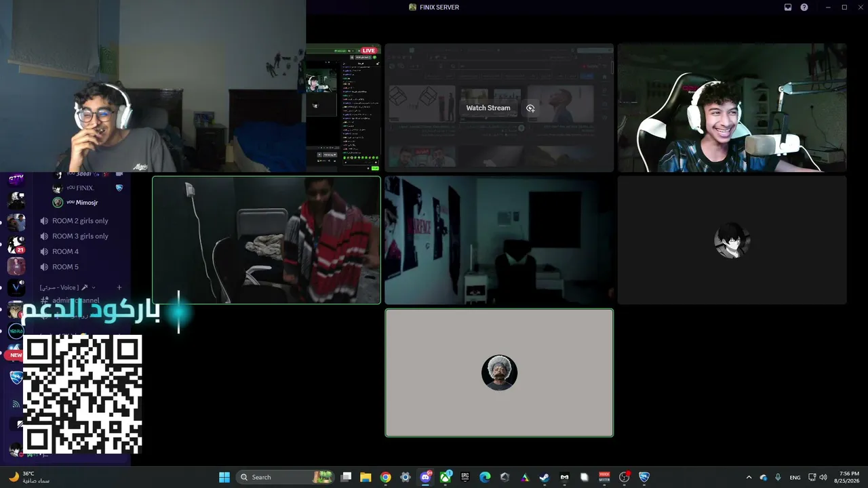Screen dimensions: 868x488
Task: Click the taskbar Search box
Action: [286, 477]
